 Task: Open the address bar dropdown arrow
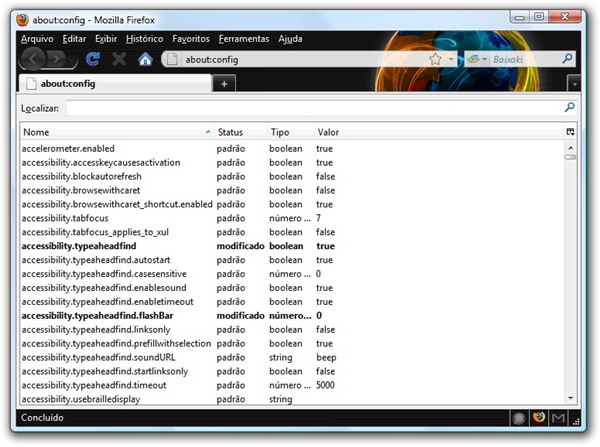(x=451, y=59)
